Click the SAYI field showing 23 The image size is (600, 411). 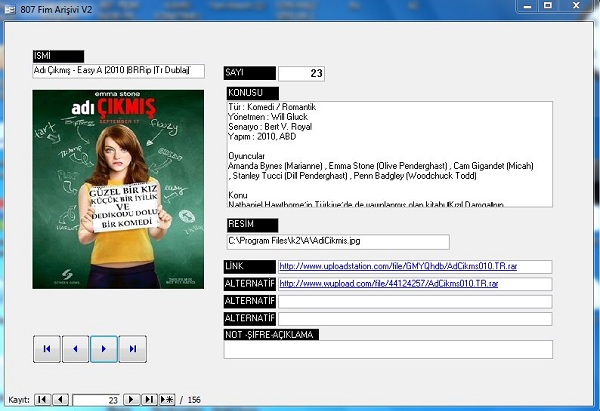pos(301,73)
